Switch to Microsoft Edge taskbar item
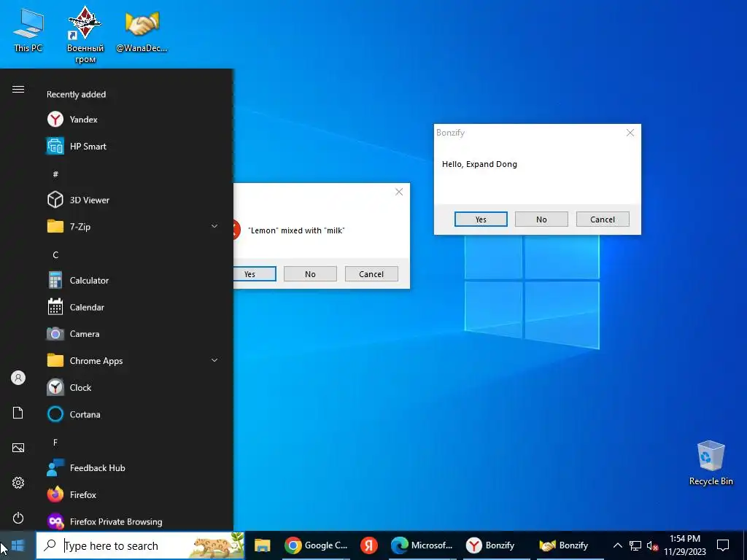Viewport: 747px width, 560px height. point(422,545)
